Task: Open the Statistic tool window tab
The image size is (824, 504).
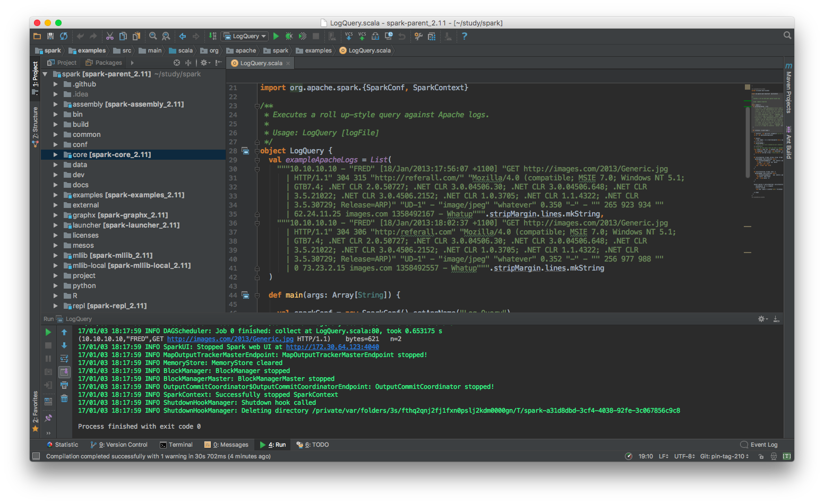Action: (62, 445)
